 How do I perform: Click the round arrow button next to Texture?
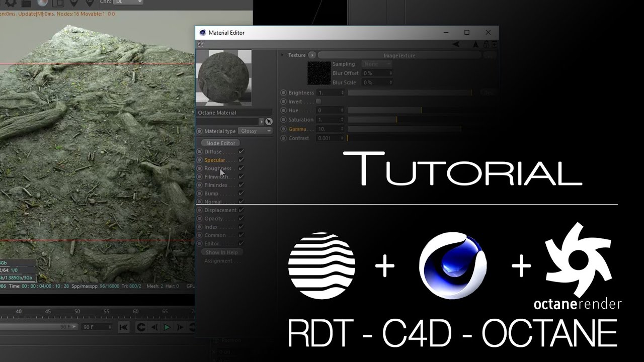pos(312,55)
